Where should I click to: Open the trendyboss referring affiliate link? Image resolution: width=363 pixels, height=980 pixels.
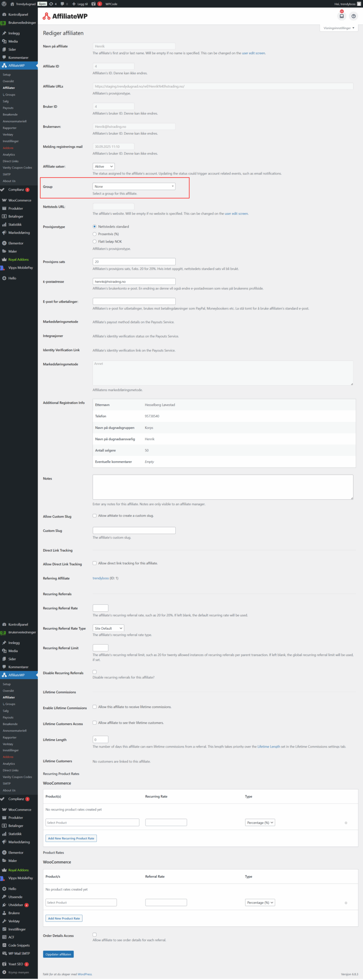coord(101,578)
